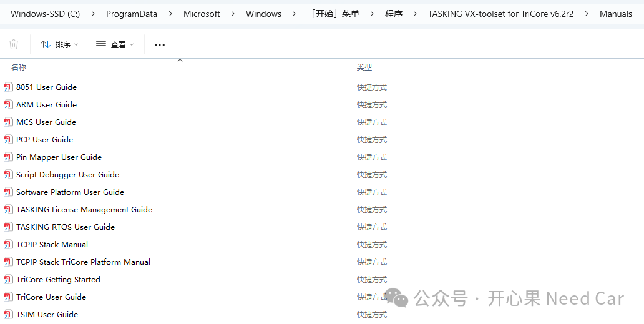This screenshot has height=324, width=644.
Task: Select the Script Debugger User Guide name
Action: [x=68, y=175]
